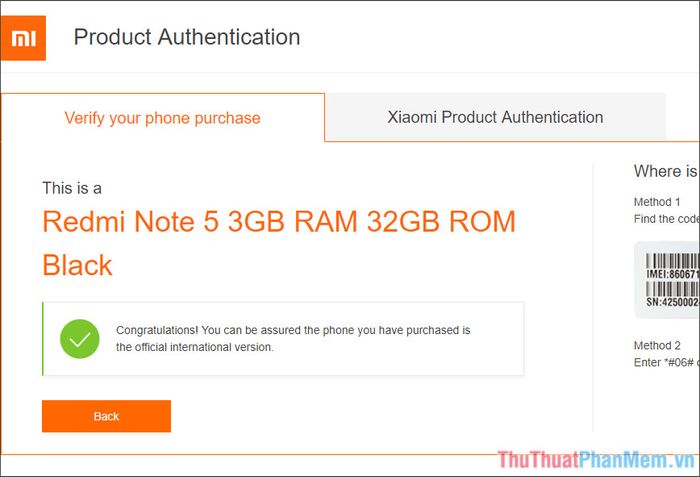Viewport: 700px width, 477px height.
Task: Click the Congratulations confirmation message text
Action: click(293, 339)
